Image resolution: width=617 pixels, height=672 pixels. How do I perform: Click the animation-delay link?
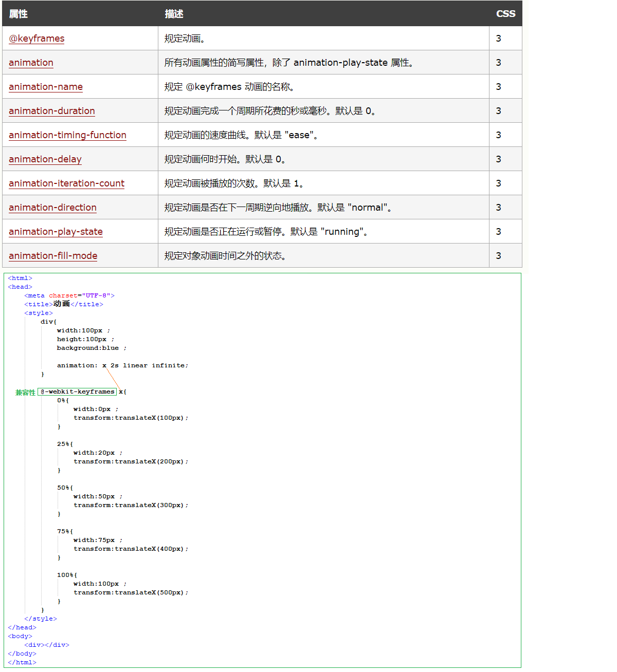pos(45,159)
